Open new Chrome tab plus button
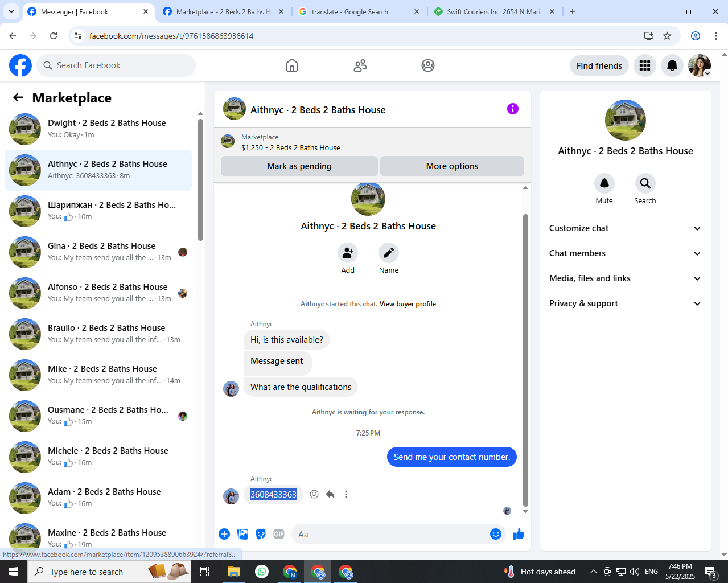Screen dimensions: 728x583 coord(573,11)
